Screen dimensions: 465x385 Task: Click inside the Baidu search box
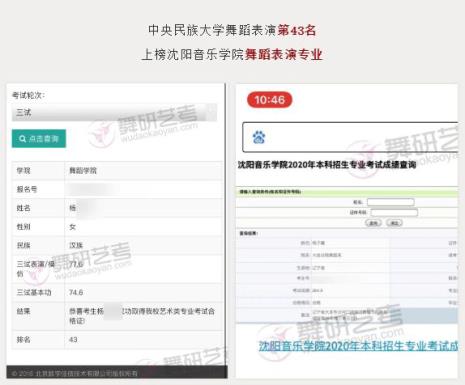click(x=350, y=137)
